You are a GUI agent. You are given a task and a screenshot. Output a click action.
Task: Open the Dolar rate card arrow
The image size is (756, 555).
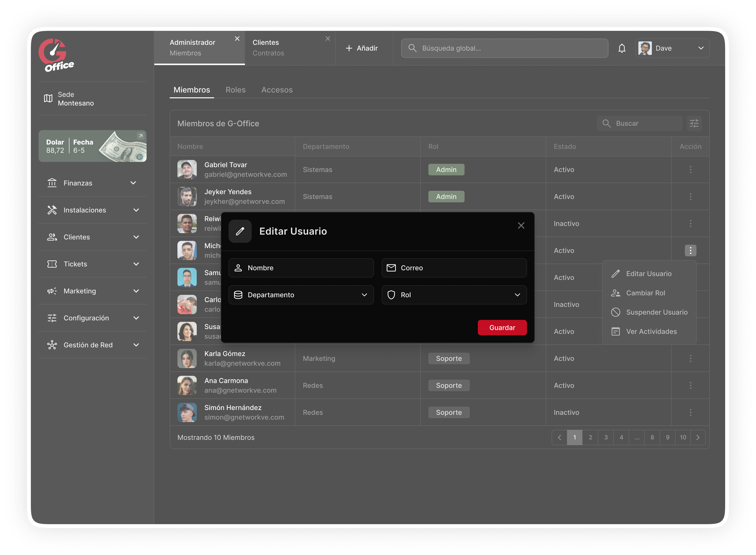coord(141,136)
